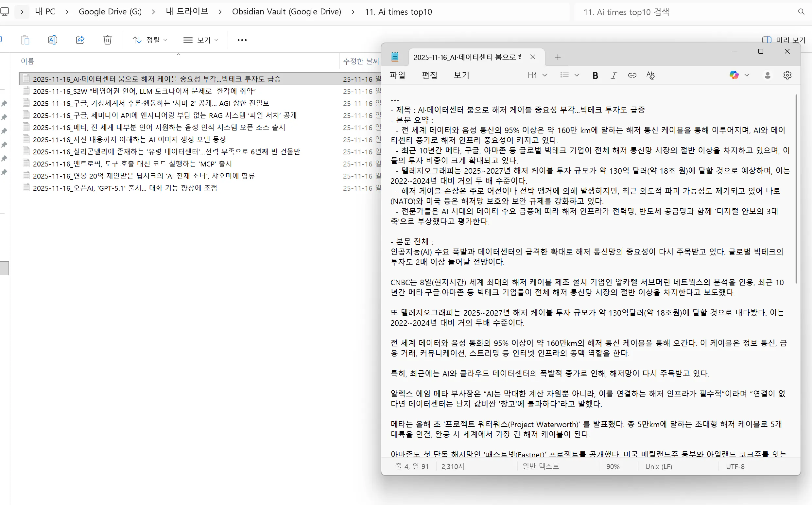Open the list style dropdown in Notepad

[x=570, y=75]
